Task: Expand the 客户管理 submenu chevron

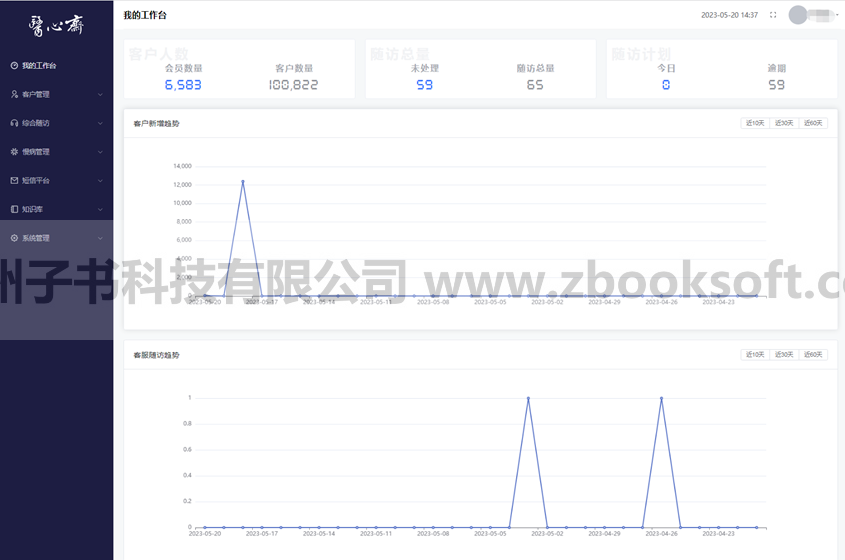Action: click(100, 94)
